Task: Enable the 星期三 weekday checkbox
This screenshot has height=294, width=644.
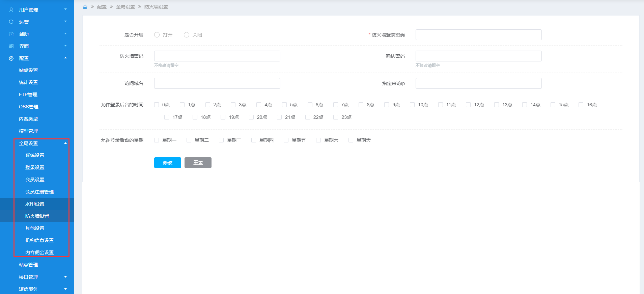Action: [221, 140]
